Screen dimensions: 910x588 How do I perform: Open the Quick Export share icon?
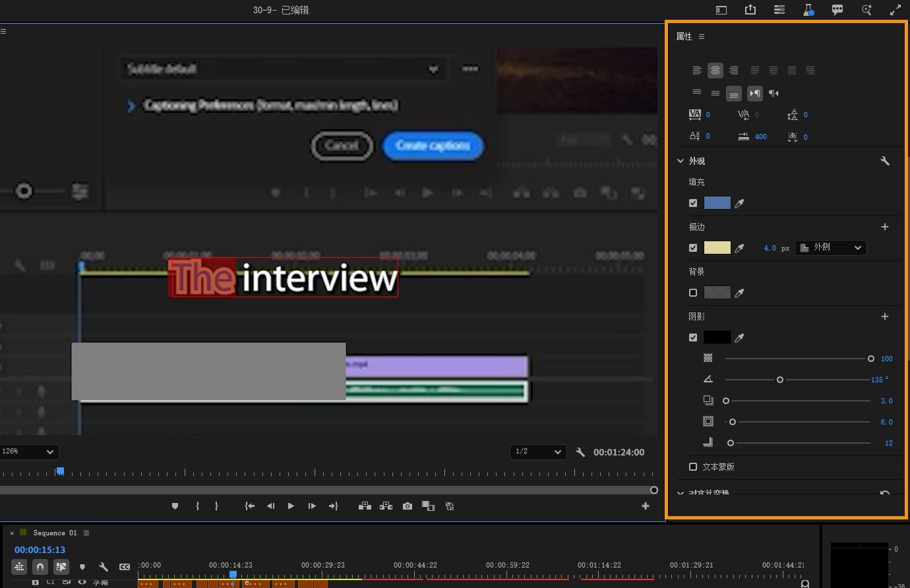click(750, 10)
